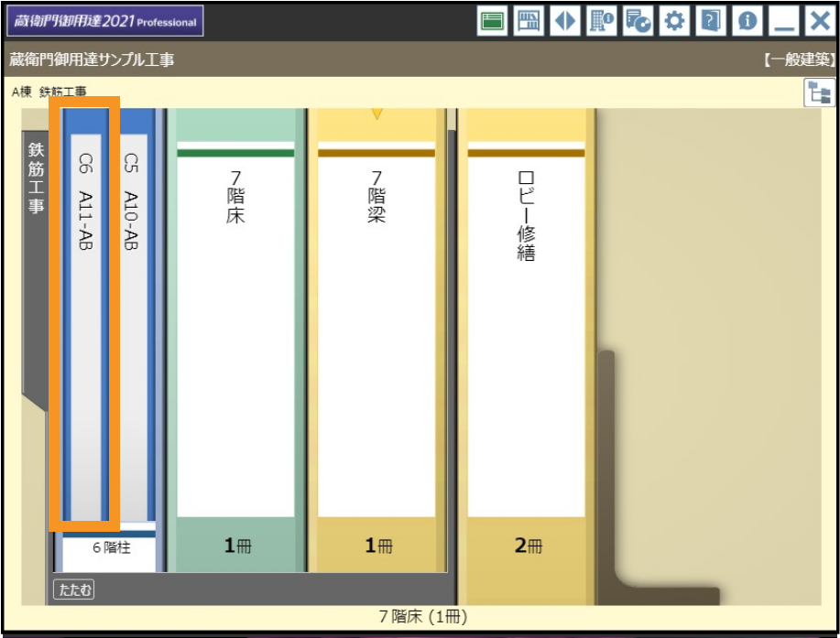
Task: Open the building information icon
Action: point(602,21)
